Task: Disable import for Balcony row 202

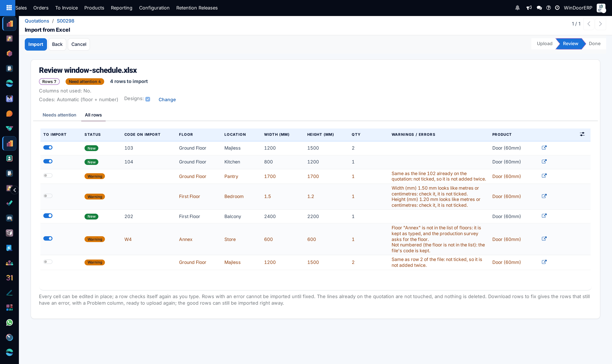Action: tap(48, 216)
